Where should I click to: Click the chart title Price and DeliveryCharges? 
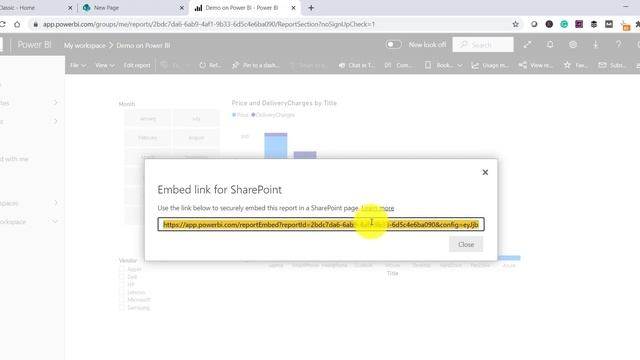pos(284,103)
